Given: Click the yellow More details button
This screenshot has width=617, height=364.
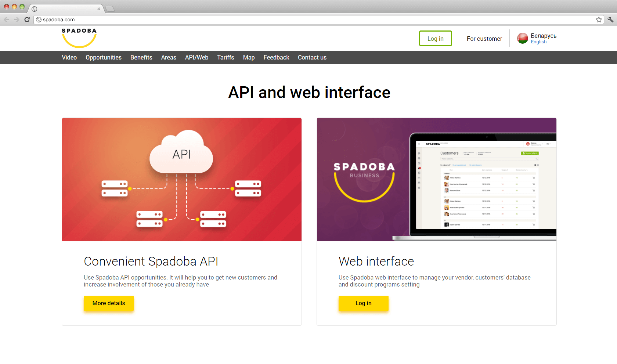Looking at the screenshot, I should [x=109, y=303].
